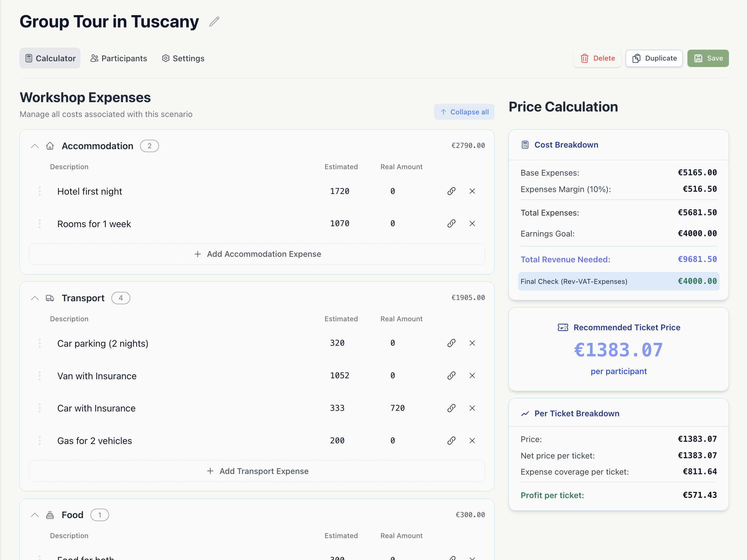
Task: Click drag handle for Van with Insurance row
Action: point(40,375)
